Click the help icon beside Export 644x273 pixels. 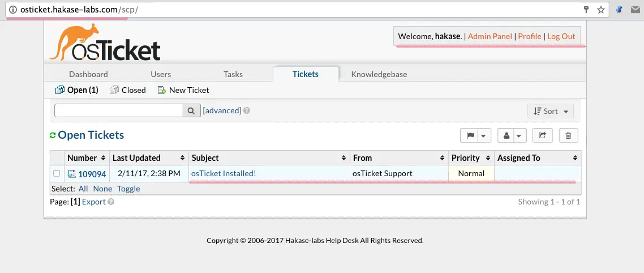[x=111, y=202]
